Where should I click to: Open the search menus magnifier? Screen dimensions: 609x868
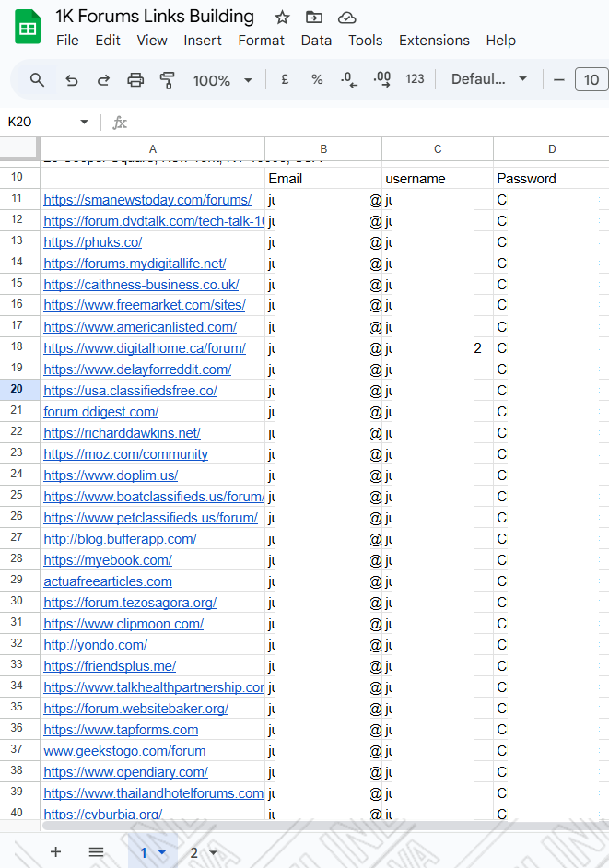click(37, 80)
